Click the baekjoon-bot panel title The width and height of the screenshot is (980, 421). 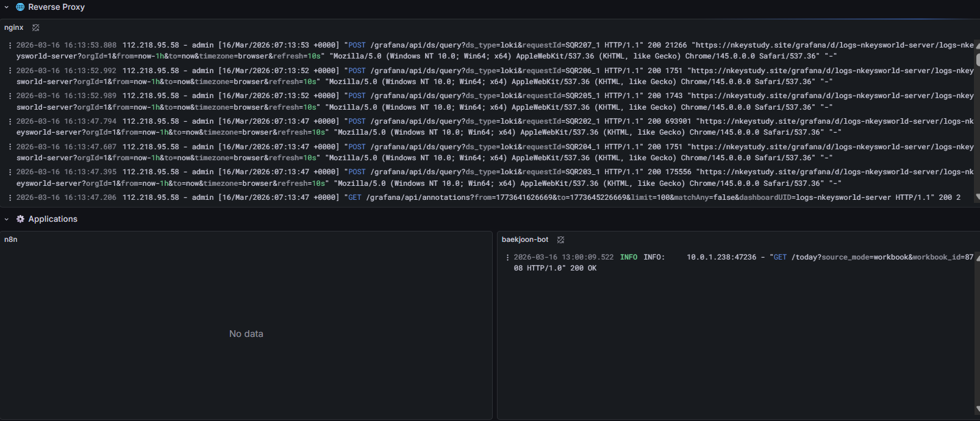point(524,240)
